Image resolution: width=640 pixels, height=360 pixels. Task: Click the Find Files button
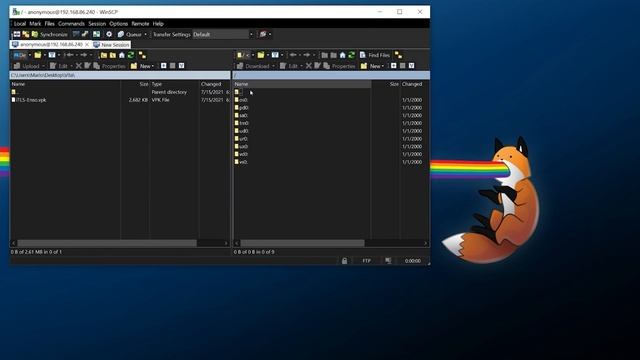pos(375,55)
